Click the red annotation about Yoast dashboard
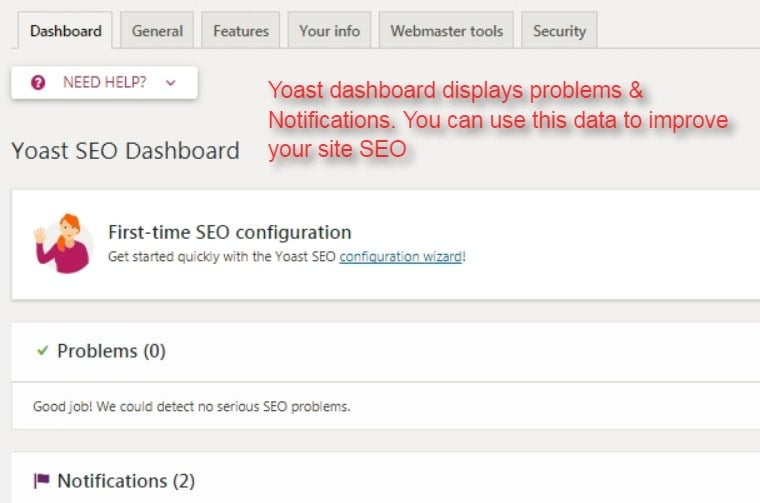Screen dimensions: 760x503 point(498,120)
